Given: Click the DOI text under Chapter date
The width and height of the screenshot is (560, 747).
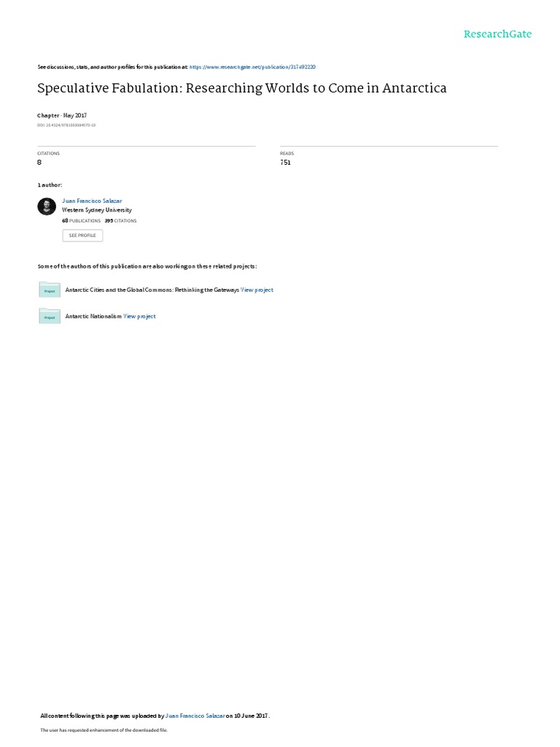Looking at the screenshot, I should pos(66,125).
